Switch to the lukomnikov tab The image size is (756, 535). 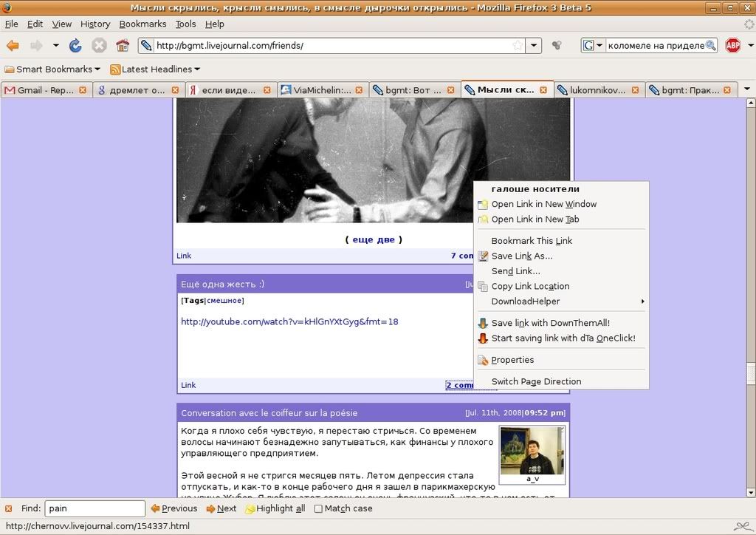click(x=598, y=90)
